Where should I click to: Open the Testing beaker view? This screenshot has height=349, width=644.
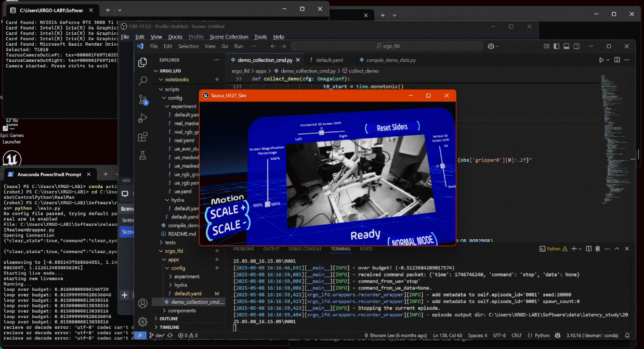[x=142, y=155]
